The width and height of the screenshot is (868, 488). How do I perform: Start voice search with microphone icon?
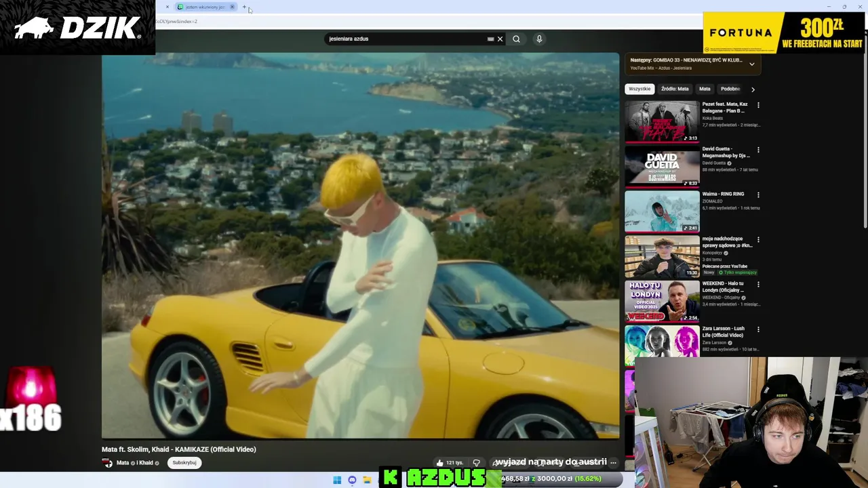pyautogui.click(x=539, y=39)
